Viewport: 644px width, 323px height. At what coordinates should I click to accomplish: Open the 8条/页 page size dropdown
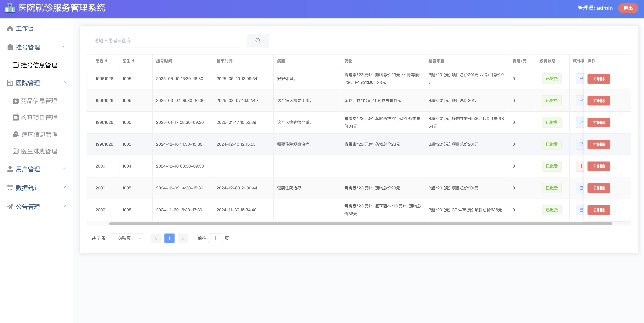click(x=127, y=238)
